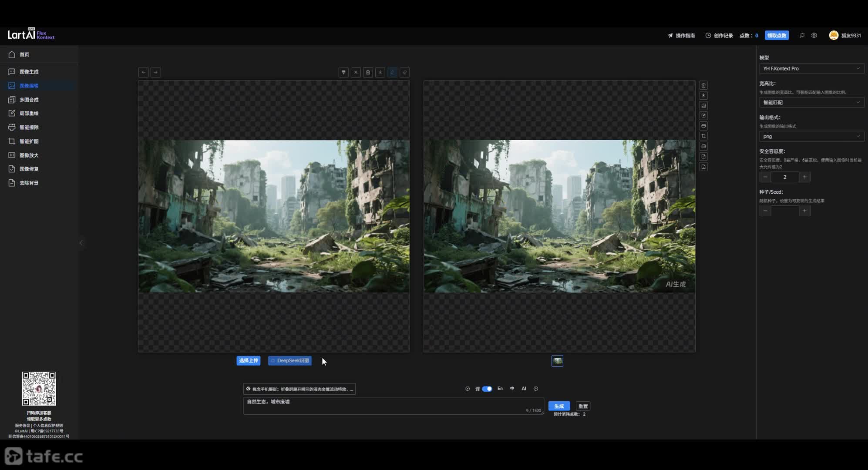Click the 安全容忍度 value field showing 2
Image resolution: width=868 pixels, height=470 pixels.
coord(785,177)
